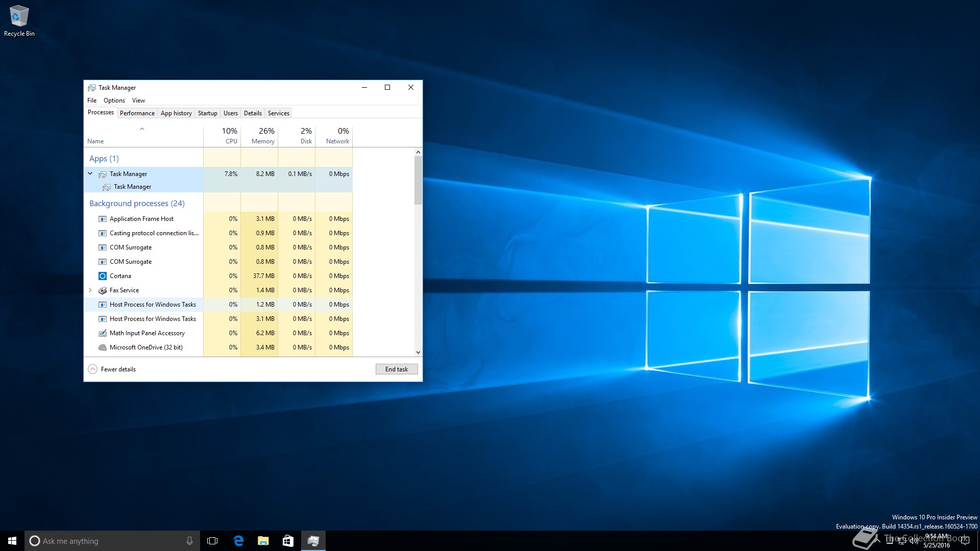Viewport: 980px width, 551px height.
Task: Sort by the Disk column header
Action: (297, 136)
